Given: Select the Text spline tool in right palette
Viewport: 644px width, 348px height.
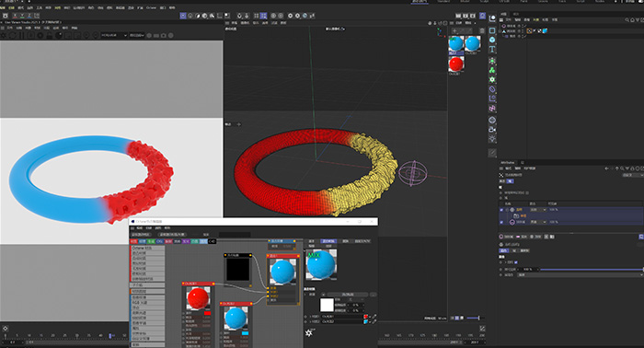Looking at the screenshot, I should pos(492,50).
